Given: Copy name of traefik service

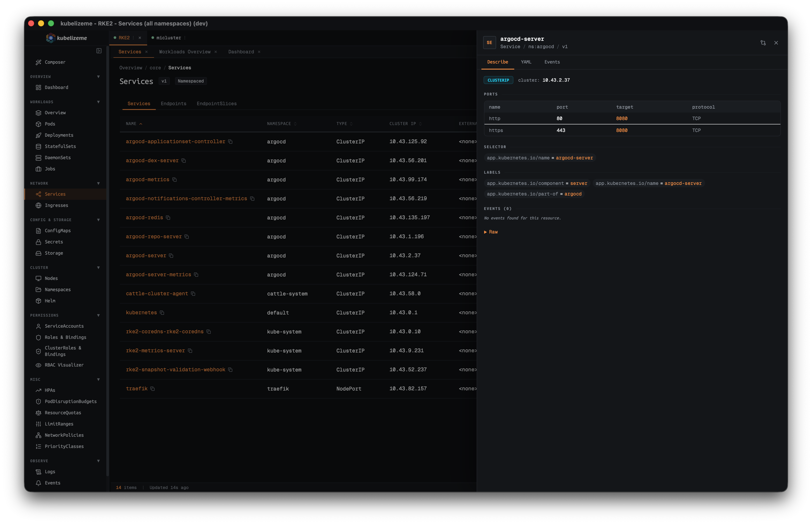Looking at the screenshot, I should point(153,389).
